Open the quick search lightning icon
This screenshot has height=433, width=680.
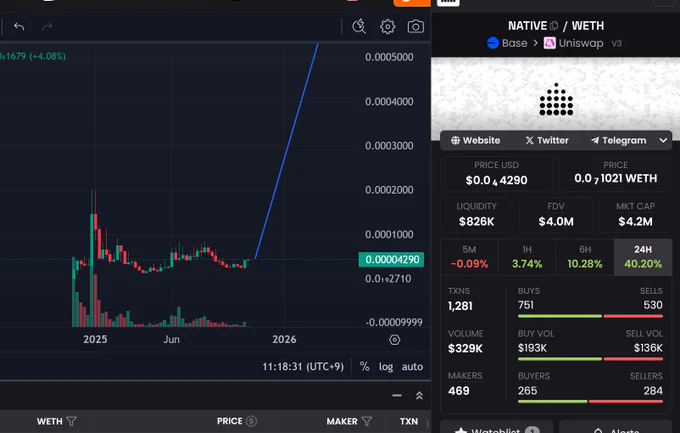click(x=359, y=26)
